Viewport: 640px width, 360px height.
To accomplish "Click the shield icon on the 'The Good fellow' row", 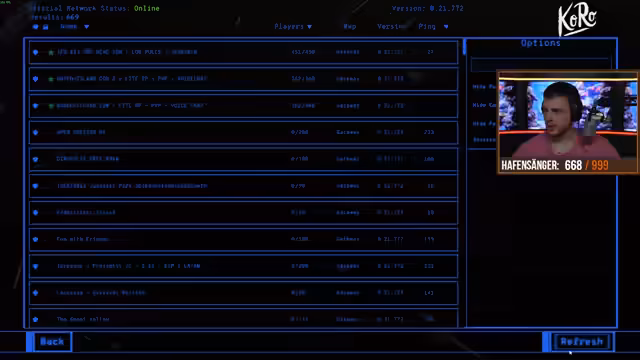I will tap(36, 319).
